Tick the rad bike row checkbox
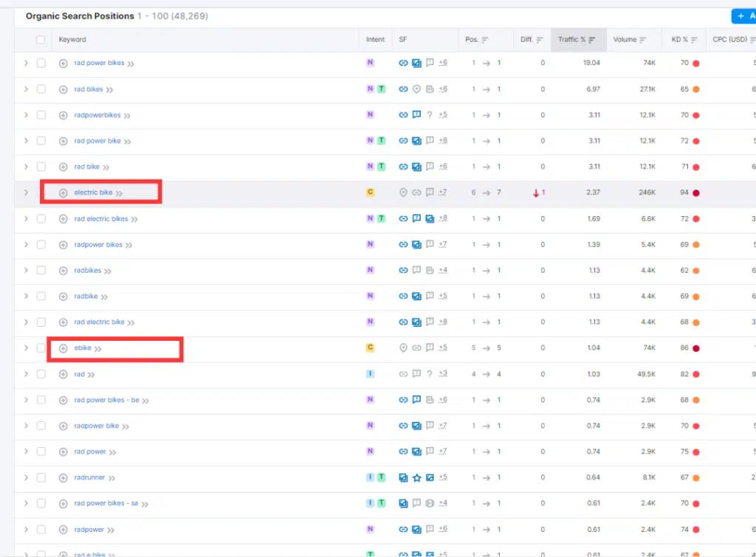Image resolution: width=756 pixels, height=557 pixels. coord(41,167)
